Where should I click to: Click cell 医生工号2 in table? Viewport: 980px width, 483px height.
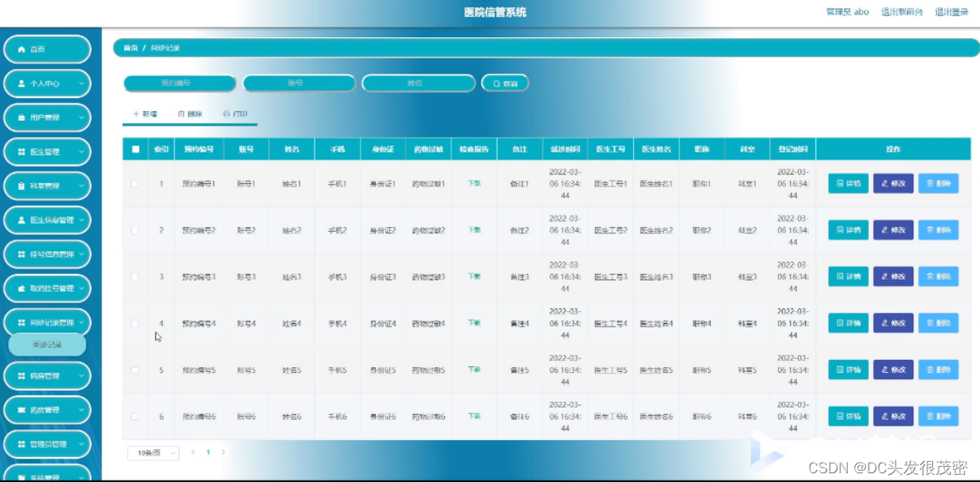610,230
